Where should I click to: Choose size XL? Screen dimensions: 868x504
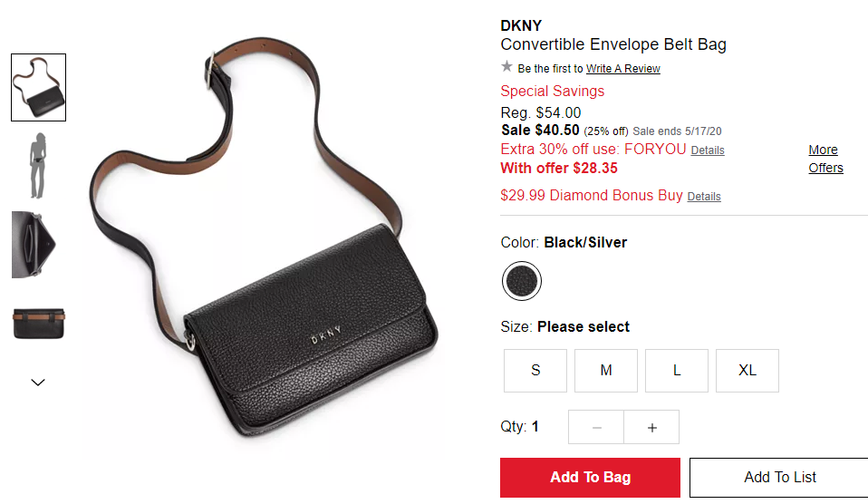pyautogui.click(x=747, y=371)
